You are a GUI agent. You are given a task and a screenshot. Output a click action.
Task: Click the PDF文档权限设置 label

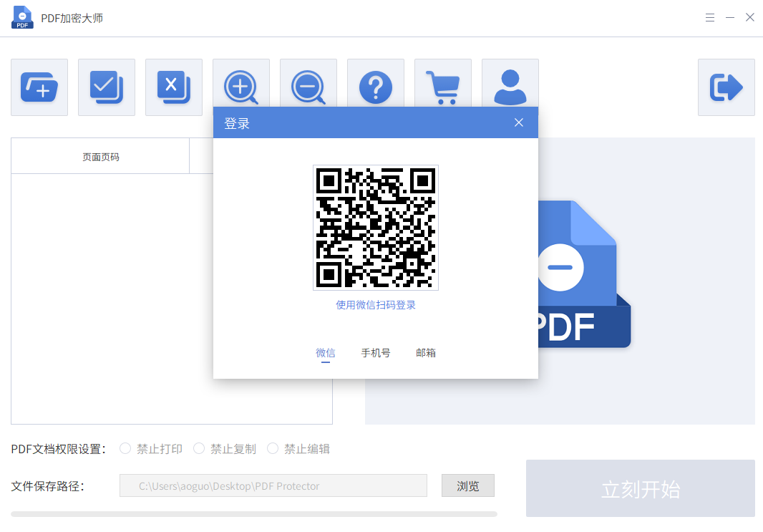click(x=59, y=449)
